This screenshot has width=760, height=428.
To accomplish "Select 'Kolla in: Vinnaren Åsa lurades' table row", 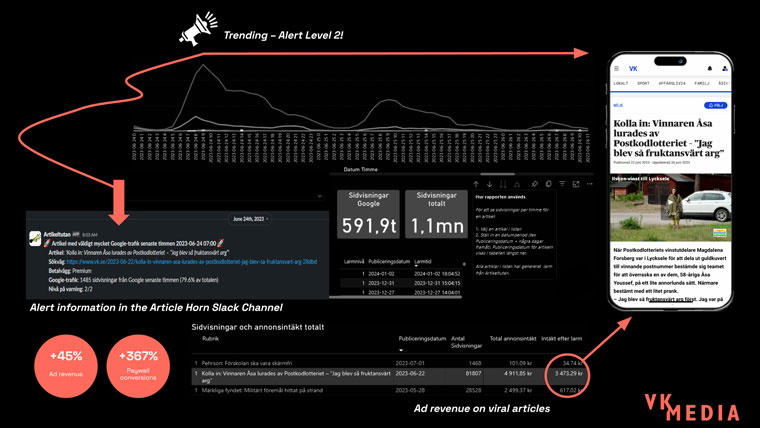I will pos(388,377).
